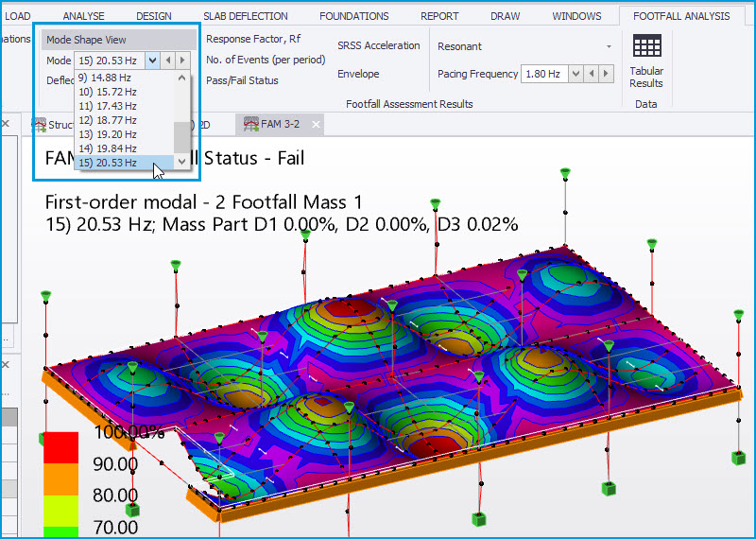Image resolution: width=756 pixels, height=539 pixels.
Task: Open the Foundations ribbon tab
Action: [353, 16]
